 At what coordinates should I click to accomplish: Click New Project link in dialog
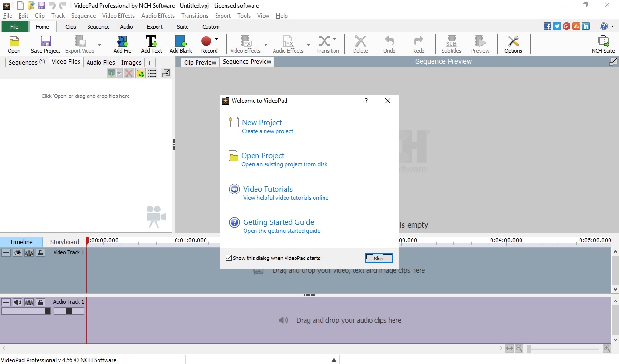coord(262,122)
